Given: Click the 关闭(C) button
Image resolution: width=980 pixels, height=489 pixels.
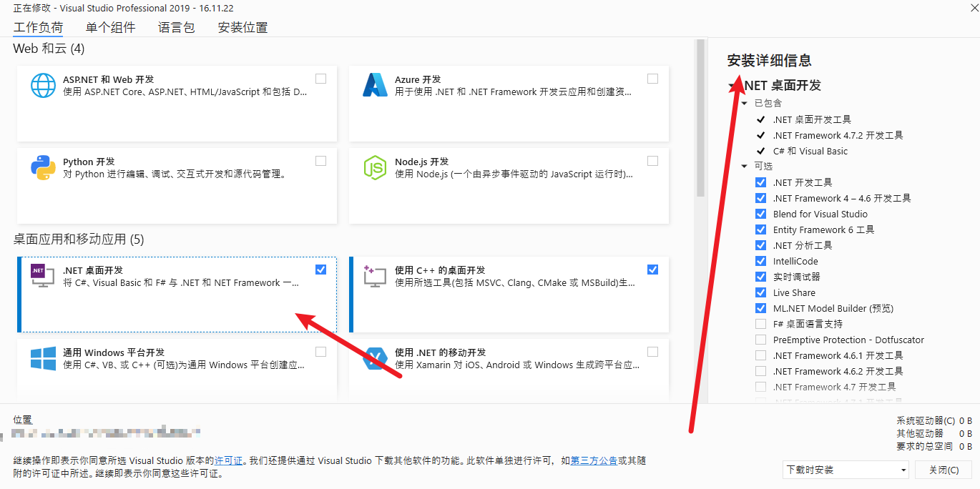Looking at the screenshot, I should (944, 470).
